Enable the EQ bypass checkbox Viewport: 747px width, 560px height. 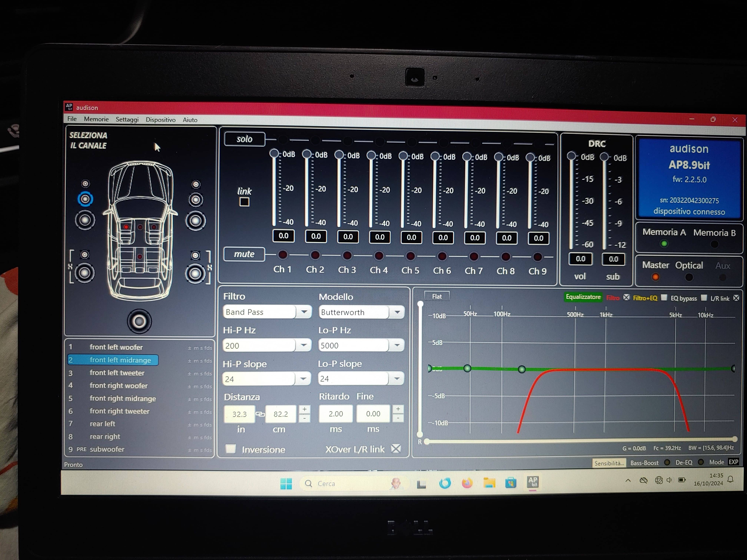(x=704, y=298)
